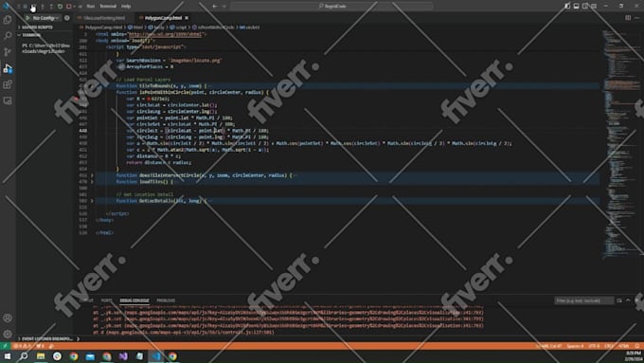Click the code minimap

(620, 144)
